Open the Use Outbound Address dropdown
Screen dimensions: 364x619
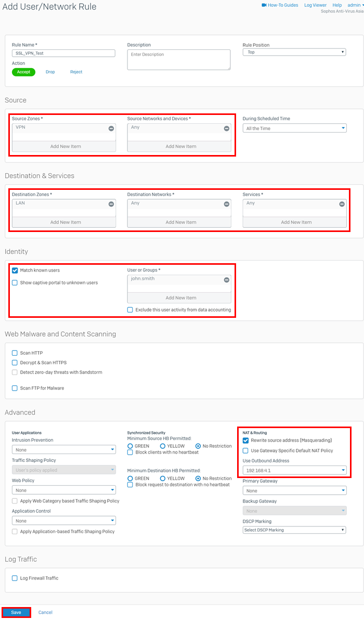(294, 470)
